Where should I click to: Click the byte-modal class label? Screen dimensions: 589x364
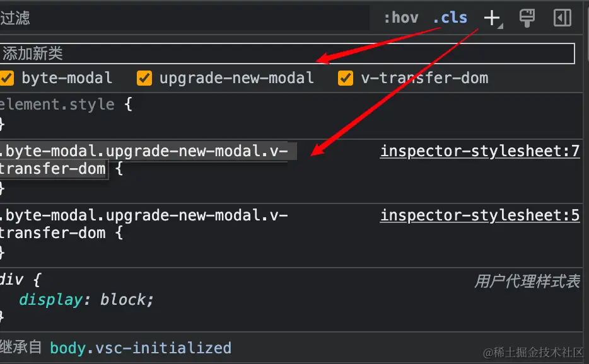coord(67,78)
